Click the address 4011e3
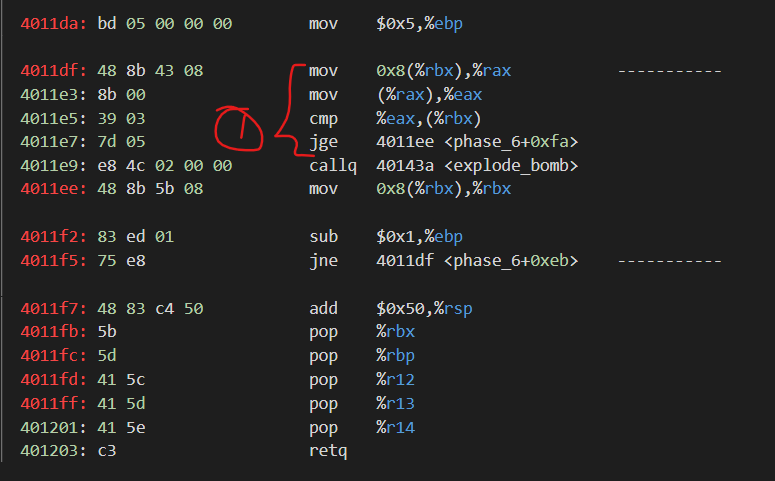The width and height of the screenshot is (775, 481). pyautogui.click(x=53, y=94)
